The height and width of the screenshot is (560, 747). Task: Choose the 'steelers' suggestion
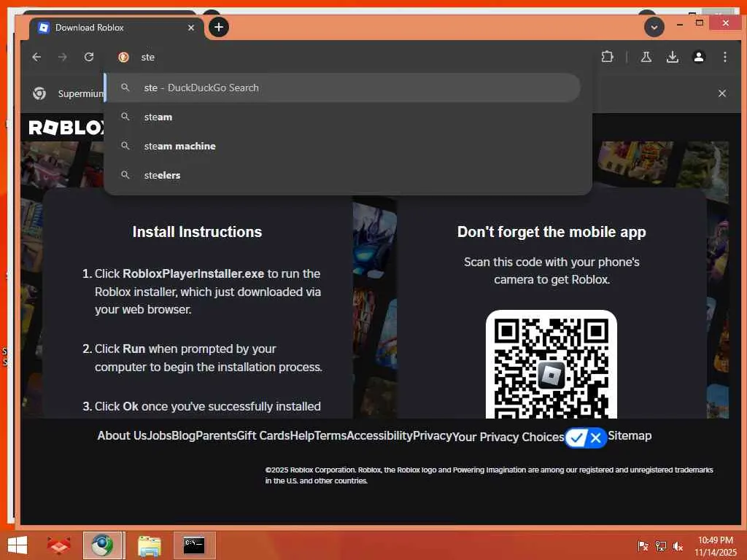[x=343, y=175]
